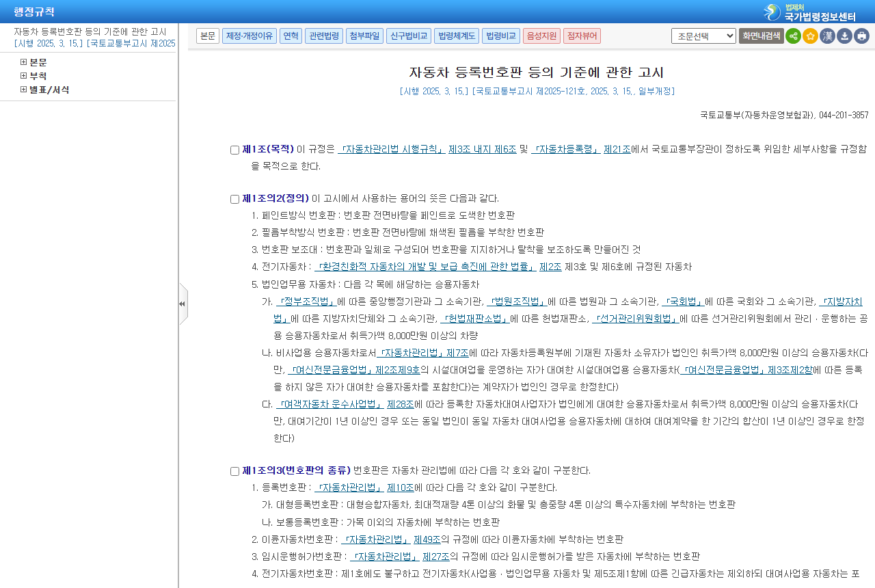This screenshot has width=875, height=588.
Task: Click the 점자뷰어 button
Action: pyautogui.click(x=582, y=36)
